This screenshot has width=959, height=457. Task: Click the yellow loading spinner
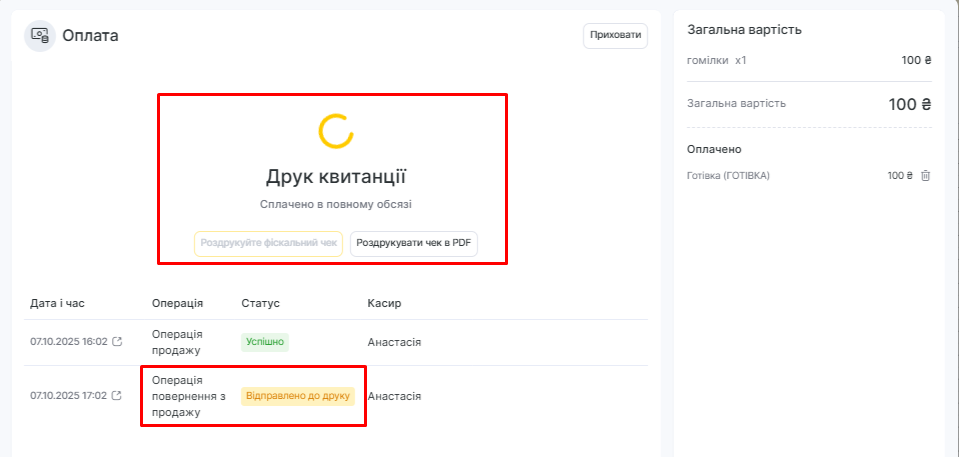coord(335,130)
